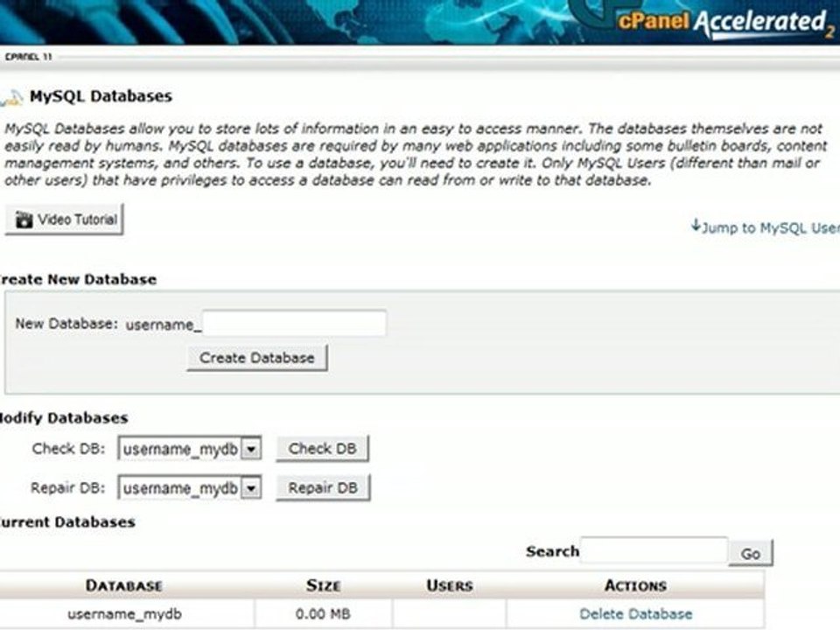Click the Size column header

pos(324,585)
